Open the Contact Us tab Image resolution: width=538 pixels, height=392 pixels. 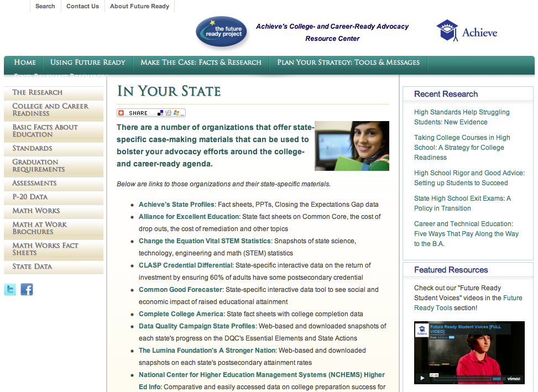pos(83,6)
